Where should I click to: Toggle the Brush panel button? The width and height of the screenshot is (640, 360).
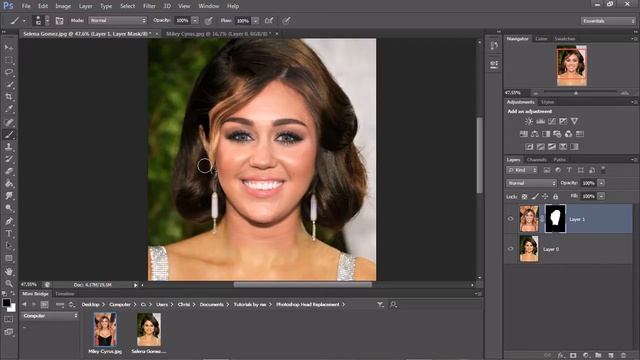tap(59, 20)
